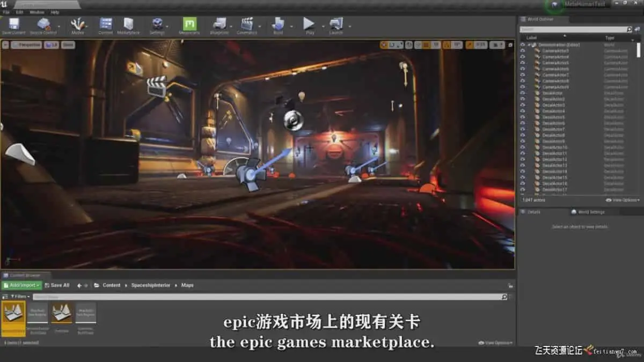The image size is (644, 362).
Task: Open the Help menu
Action: (55, 12)
